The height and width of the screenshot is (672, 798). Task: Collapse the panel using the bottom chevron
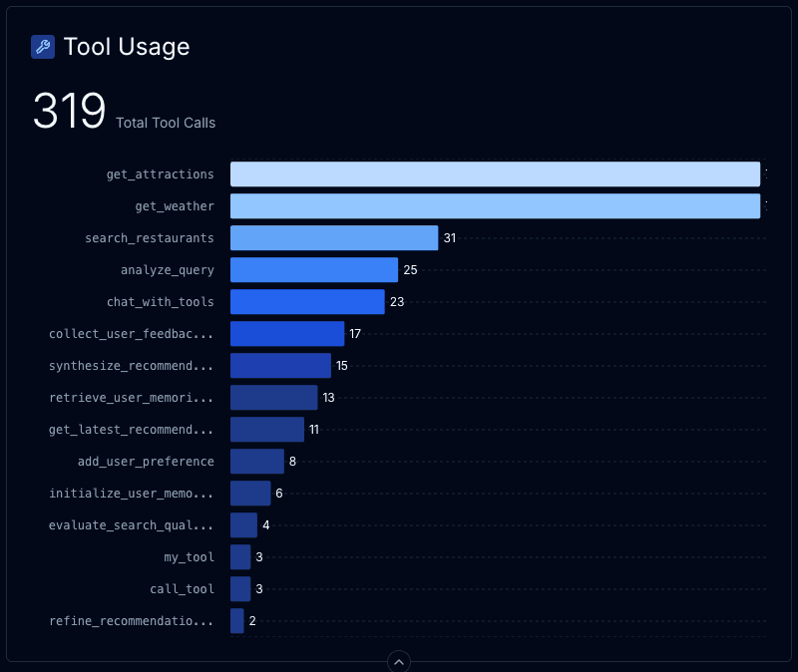tap(399, 661)
